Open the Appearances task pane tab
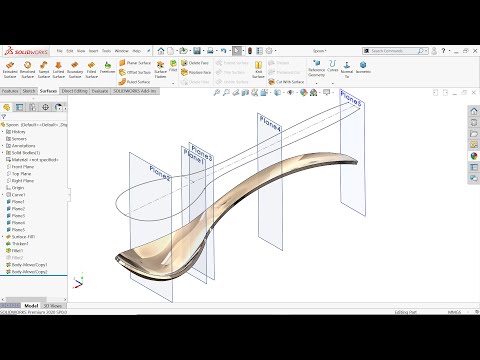 [474, 156]
